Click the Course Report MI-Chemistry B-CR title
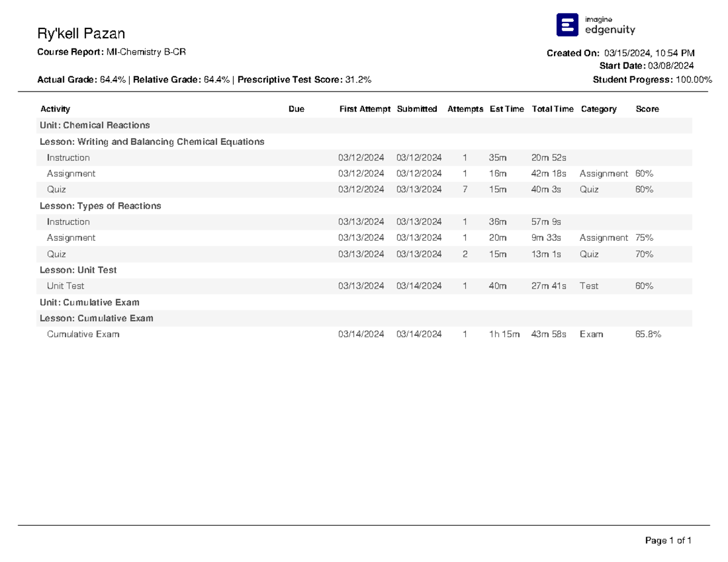This screenshot has height=562, width=728. [113, 52]
